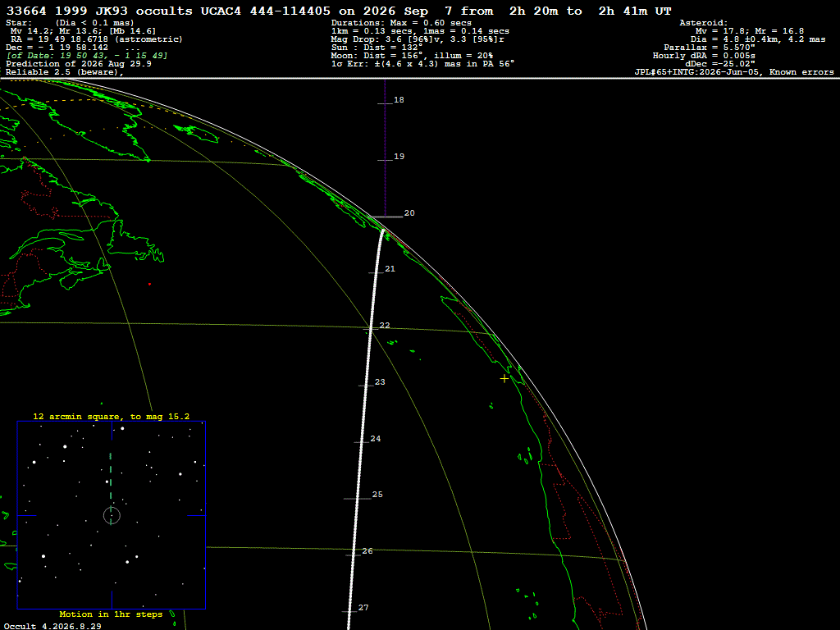Viewport: 840px width, 630px height.
Task: Click the small red dot in the ocean
Action: tap(149, 284)
